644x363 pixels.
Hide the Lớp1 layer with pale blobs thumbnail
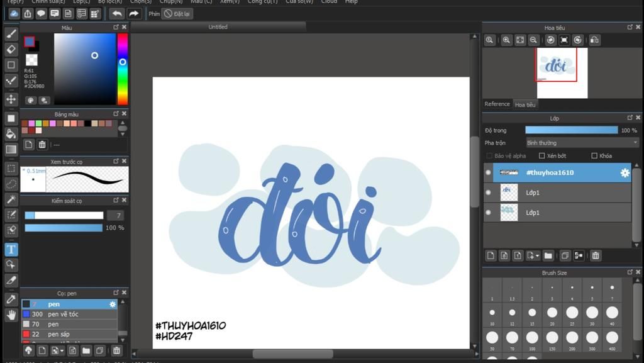tap(488, 213)
